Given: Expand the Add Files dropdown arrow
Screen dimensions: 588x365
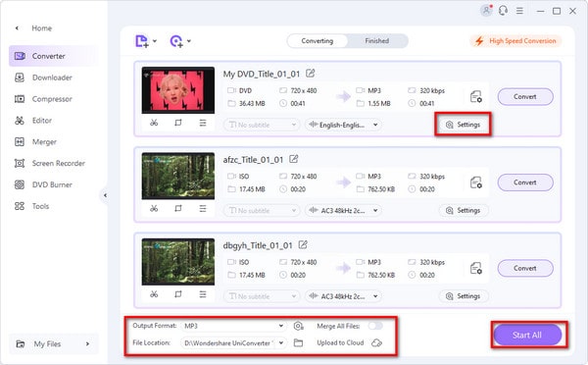Looking at the screenshot, I should point(155,41).
